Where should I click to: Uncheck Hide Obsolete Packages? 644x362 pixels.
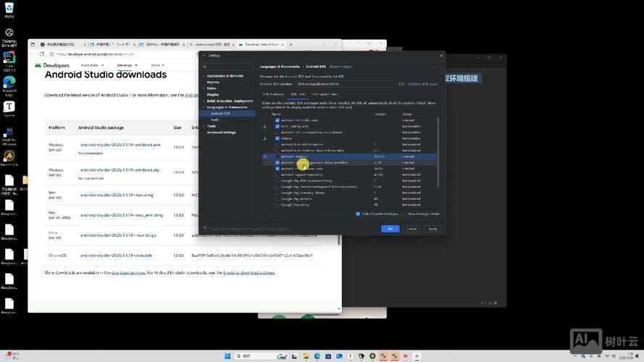point(358,214)
